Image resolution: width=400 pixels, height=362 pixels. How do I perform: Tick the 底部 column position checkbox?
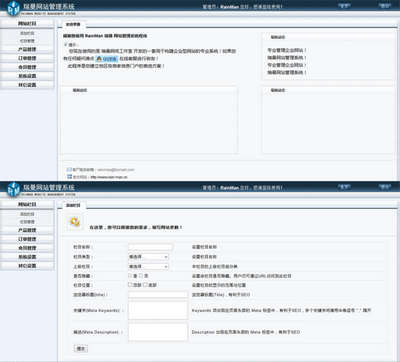(x=145, y=285)
